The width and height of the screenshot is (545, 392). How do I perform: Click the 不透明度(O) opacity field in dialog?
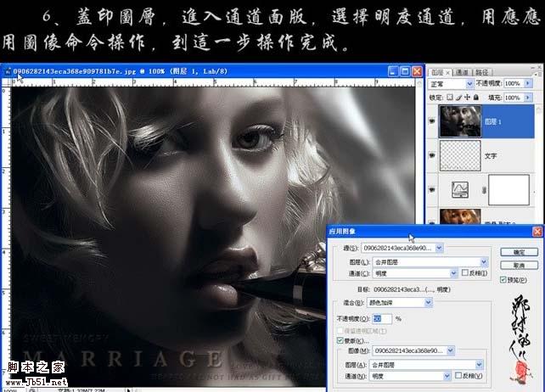click(382, 318)
